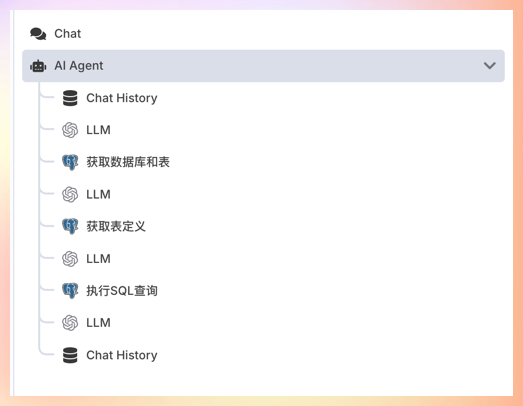
Task: Open the 获取数据库和表 step
Action: [128, 162]
